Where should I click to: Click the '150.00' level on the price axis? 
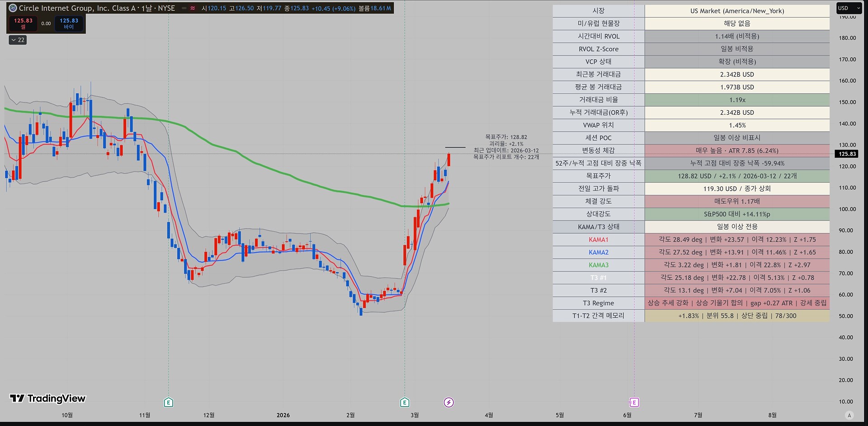click(847, 102)
